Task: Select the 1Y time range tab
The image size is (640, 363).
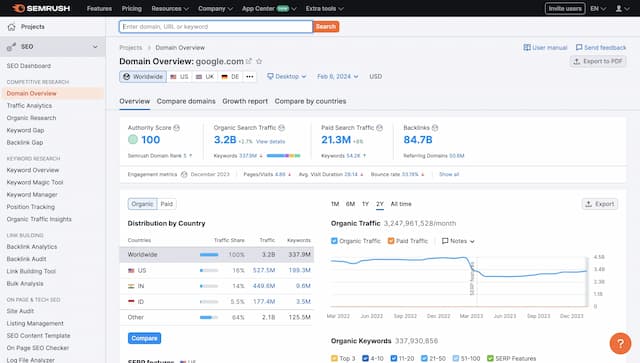Action: pos(365,204)
